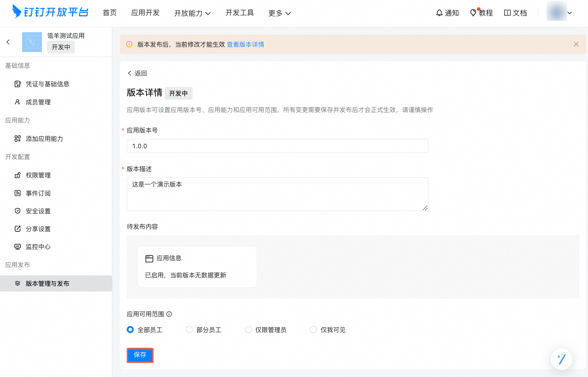Select the 仅限管理员 radio option
Viewport: 588px width, 377px height.
tap(248, 330)
